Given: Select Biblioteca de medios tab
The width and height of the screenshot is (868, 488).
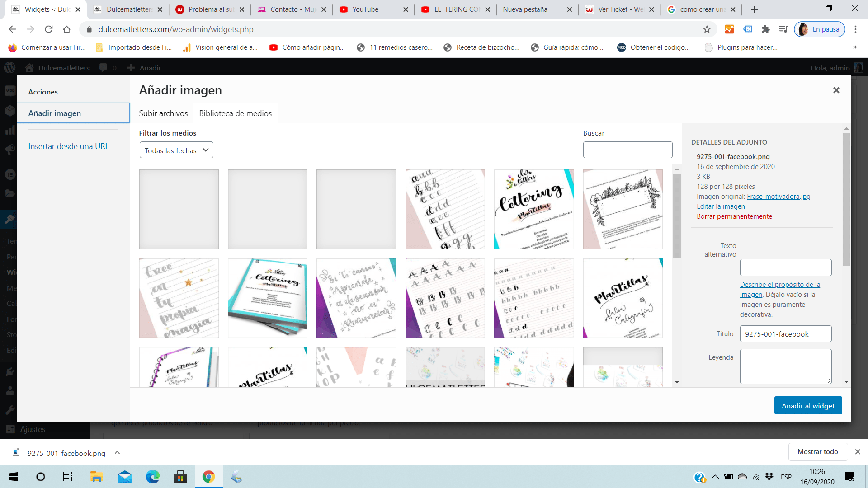Looking at the screenshot, I should (x=236, y=113).
